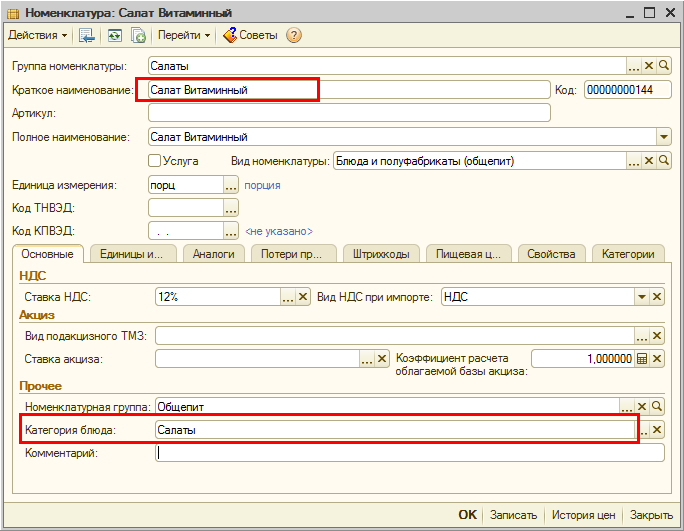The height and width of the screenshot is (531, 684).
Task: Click into the Комментарий input field
Action: tap(410, 453)
